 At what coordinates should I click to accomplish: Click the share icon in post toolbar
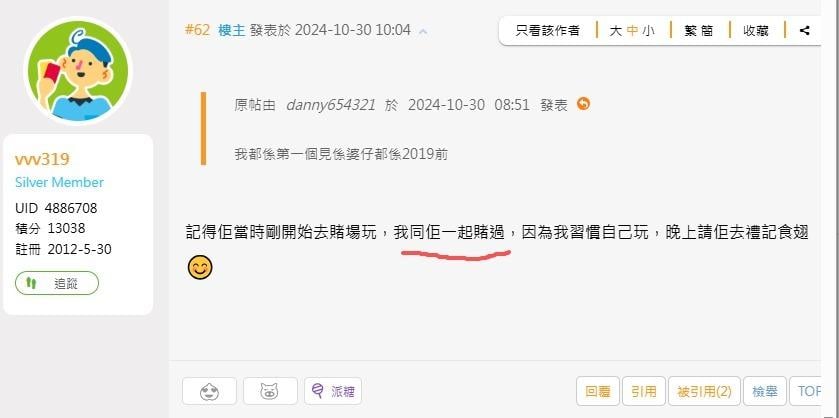coord(804,31)
